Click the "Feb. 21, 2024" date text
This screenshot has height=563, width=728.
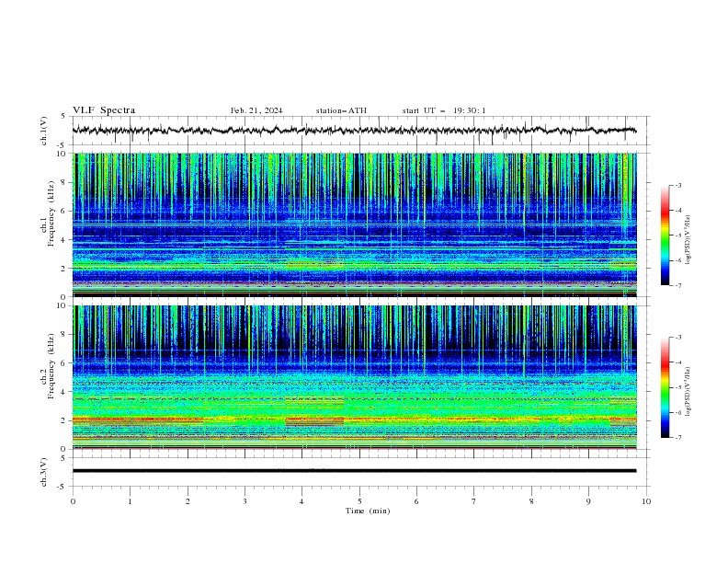click(256, 110)
